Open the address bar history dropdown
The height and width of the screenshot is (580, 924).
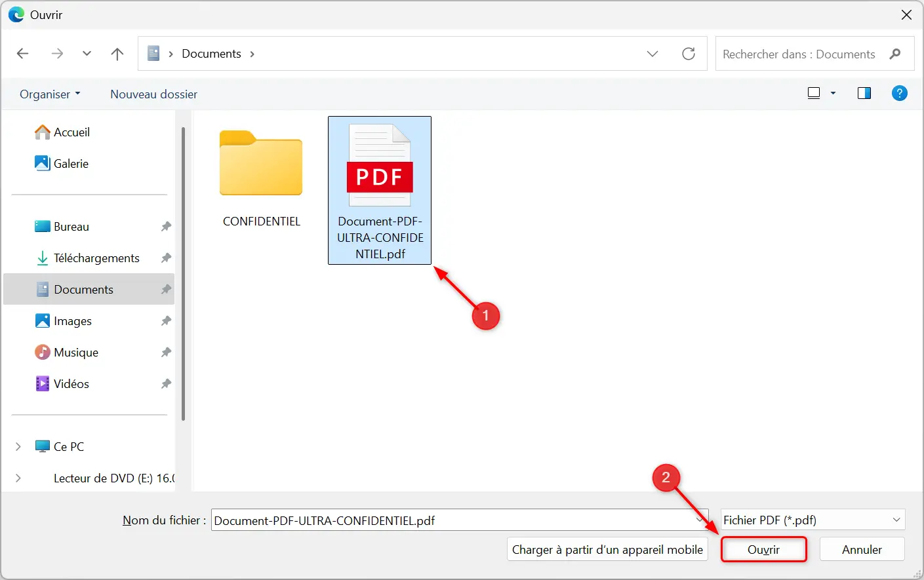pos(653,54)
